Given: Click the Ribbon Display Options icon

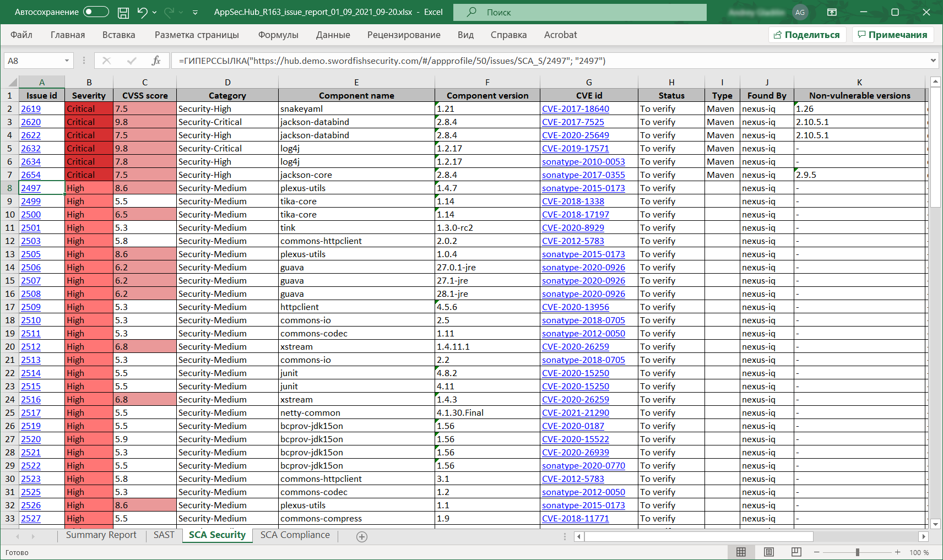Looking at the screenshot, I should 832,12.
